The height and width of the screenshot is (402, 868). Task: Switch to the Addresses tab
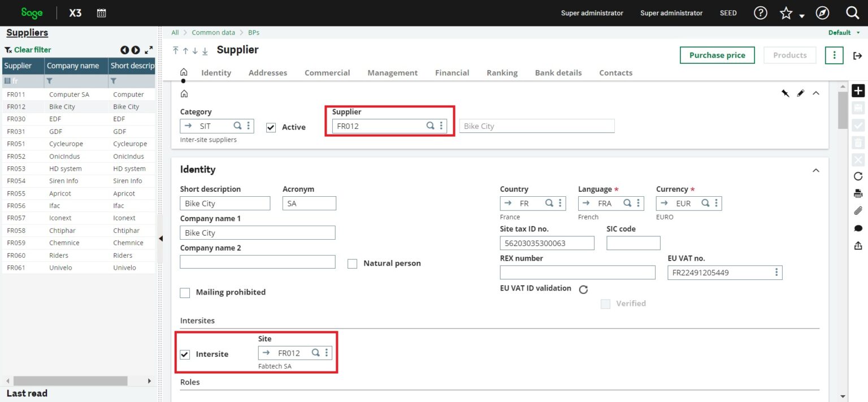tap(268, 72)
